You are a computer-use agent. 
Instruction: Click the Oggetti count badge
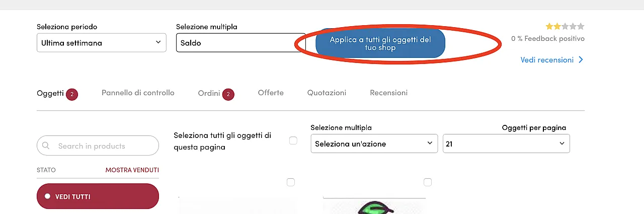coord(72,94)
